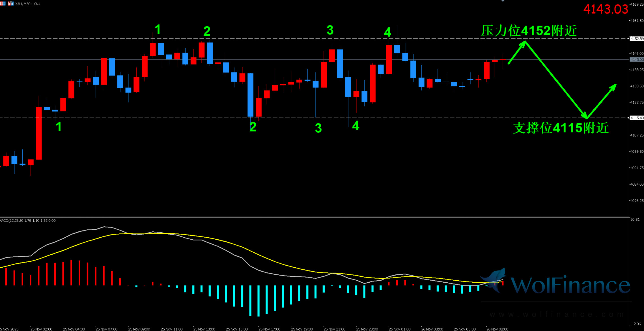Click the XAU,M30 chart title text

pos(28,4)
